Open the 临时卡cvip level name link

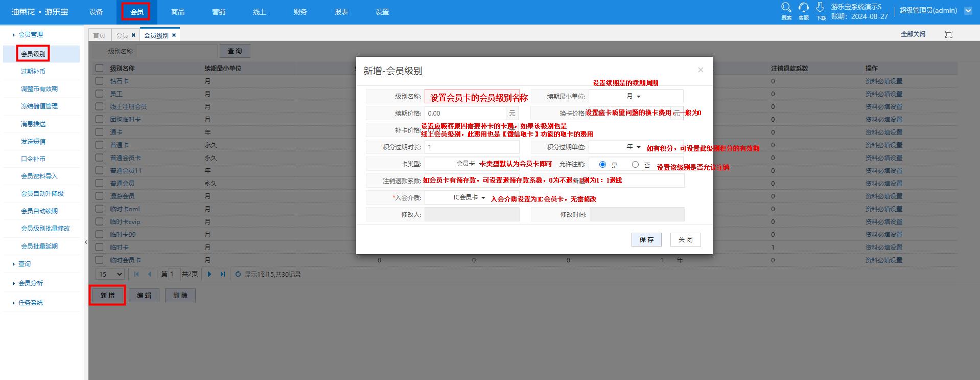pyautogui.click(x=125, y=221)
